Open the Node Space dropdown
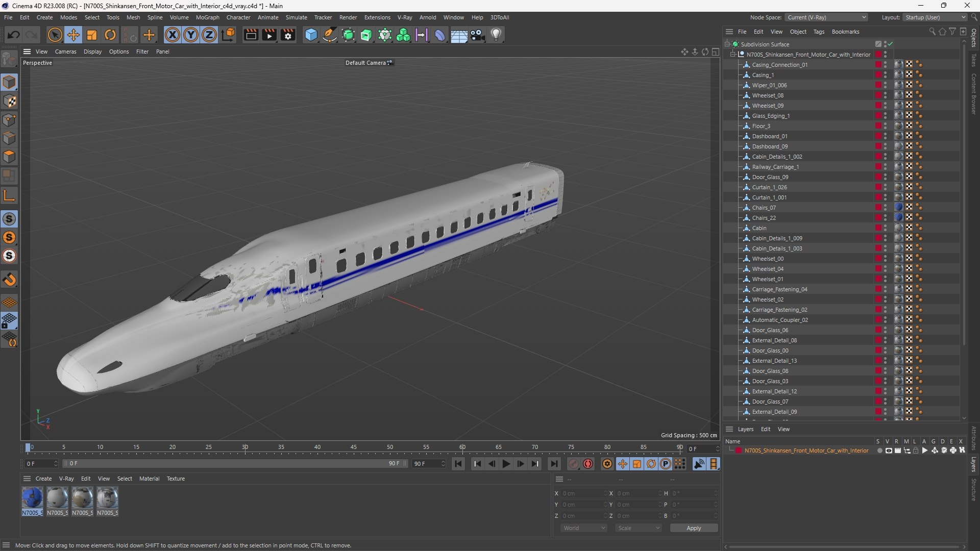Screen dimensions: 980x551 click(826, 17)
